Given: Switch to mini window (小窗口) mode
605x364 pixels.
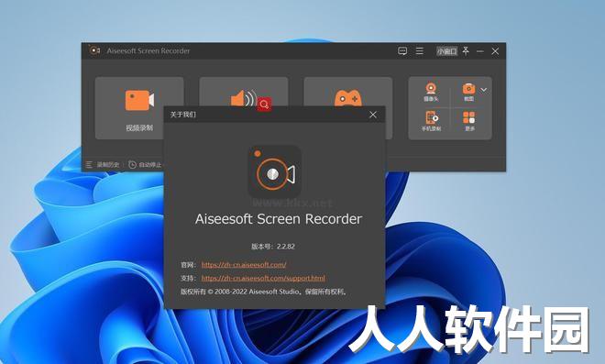Looking at the screenshot, I should pyautogui.click(x=446, y=51).
